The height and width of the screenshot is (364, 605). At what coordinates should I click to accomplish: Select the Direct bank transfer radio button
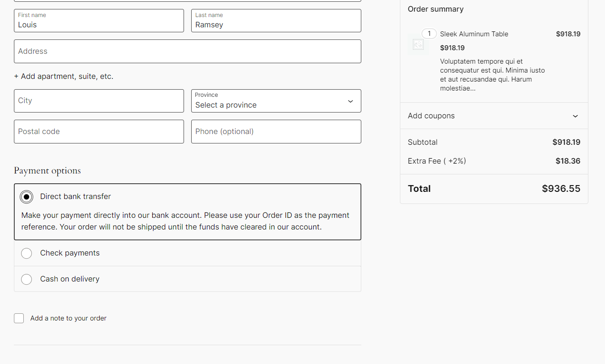pos(26,197)
